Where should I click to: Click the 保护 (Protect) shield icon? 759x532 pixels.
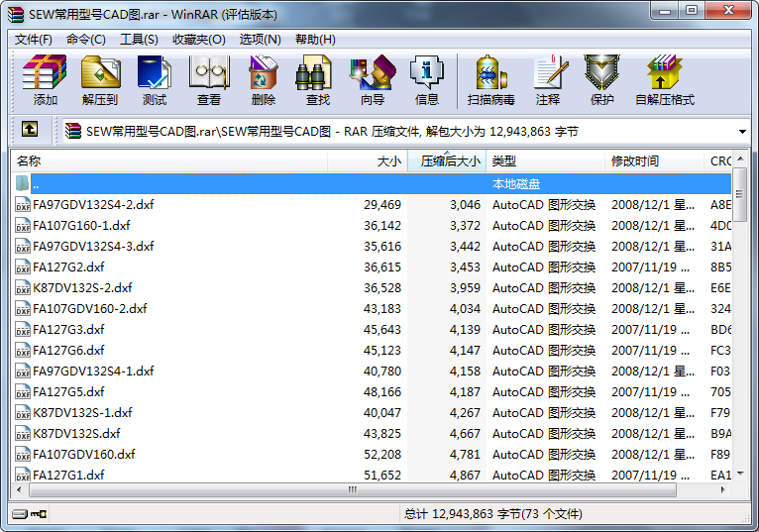[x=601, y=80]
